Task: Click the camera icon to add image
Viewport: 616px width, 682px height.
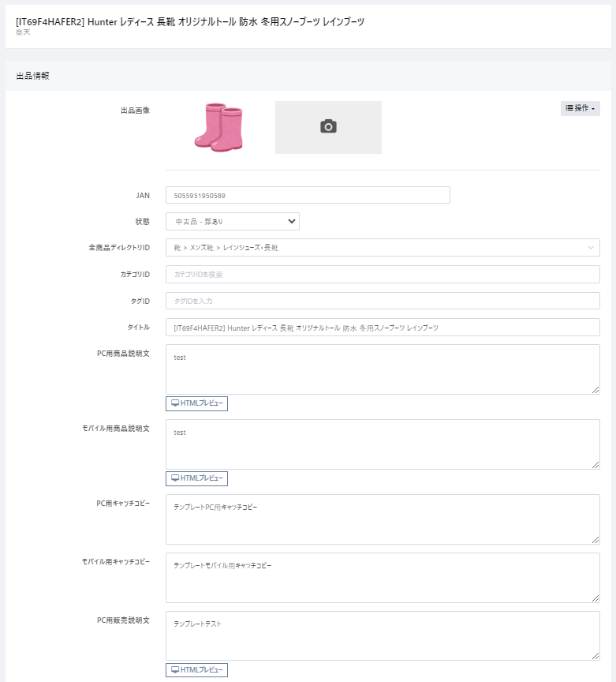Action: coord(328,127)
